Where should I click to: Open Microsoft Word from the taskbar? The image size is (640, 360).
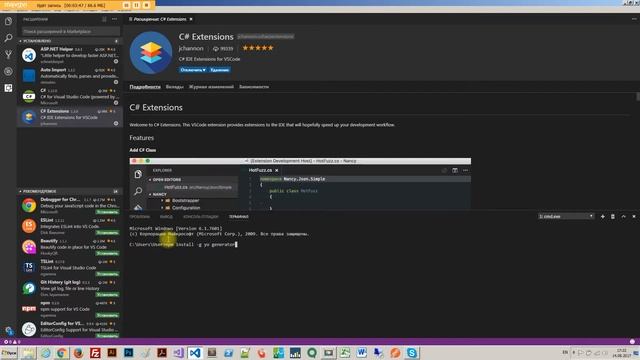[x=362, y=353]
